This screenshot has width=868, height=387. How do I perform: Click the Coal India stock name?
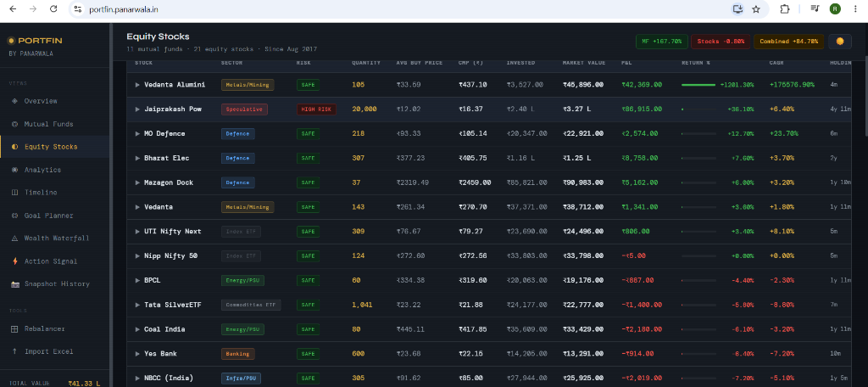pos(164,329)
